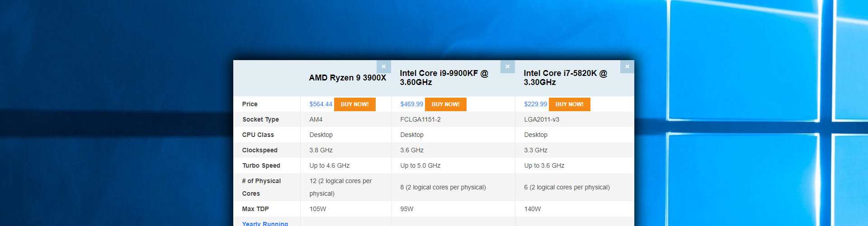
Task: Select the Intel Core i9-9900KF @ 3.60GHz heading
Action: [444, 78]
